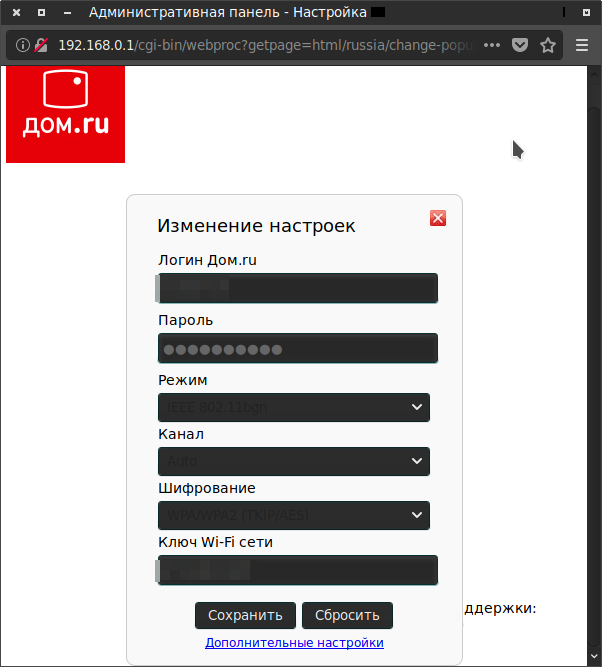This screenshot has height=667, width=602.
Task: Click the insecure connection lock icon
Action: 41,45
